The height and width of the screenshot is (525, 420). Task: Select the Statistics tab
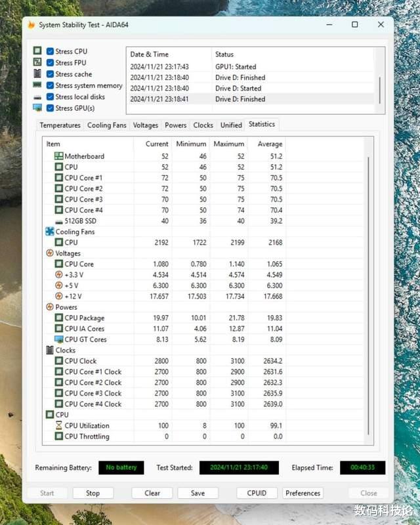click(x=262, y=124)
